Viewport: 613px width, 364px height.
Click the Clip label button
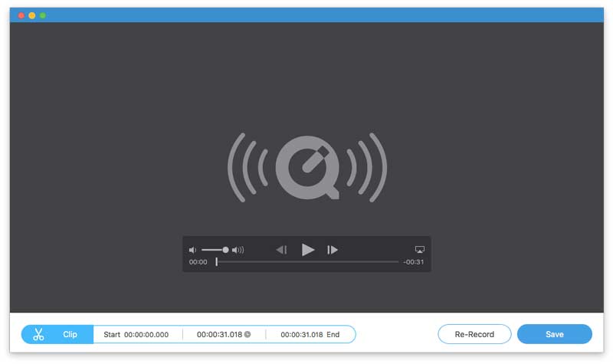click(x=70, y=335)
